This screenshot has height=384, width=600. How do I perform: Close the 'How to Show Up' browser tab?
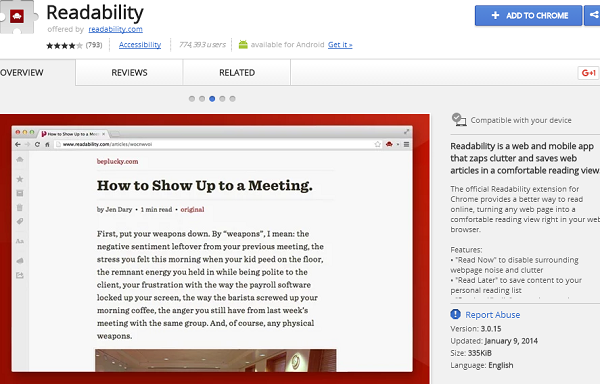click(x=103, y=134)
